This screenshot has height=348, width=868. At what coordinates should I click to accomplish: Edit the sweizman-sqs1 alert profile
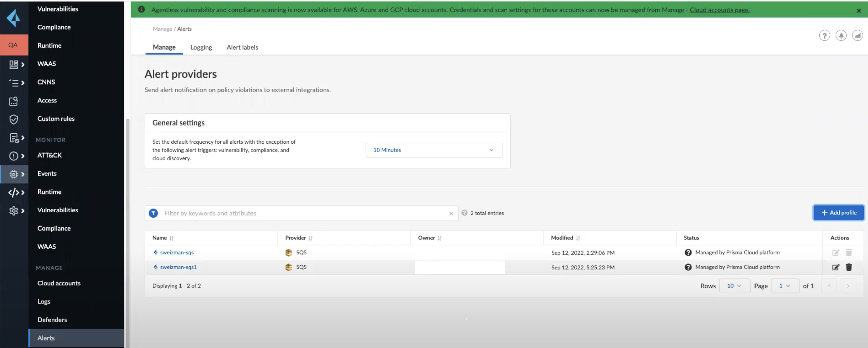836,267
